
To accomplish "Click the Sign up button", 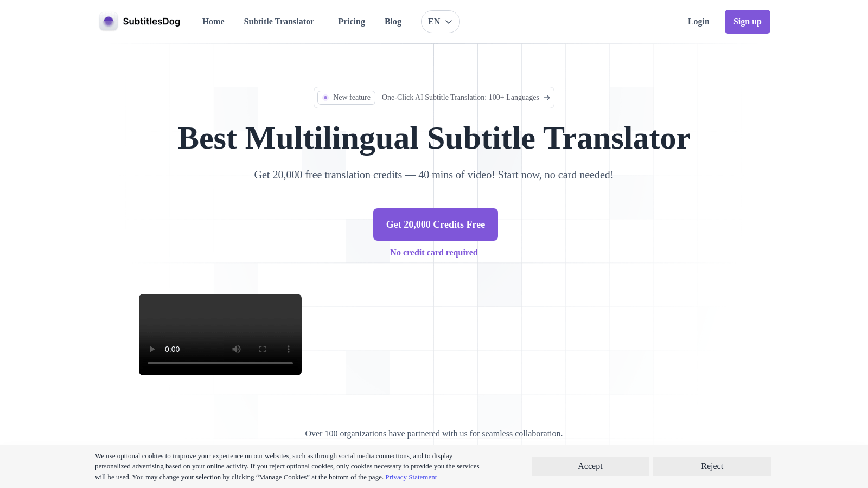I will [x=748, y=22].
